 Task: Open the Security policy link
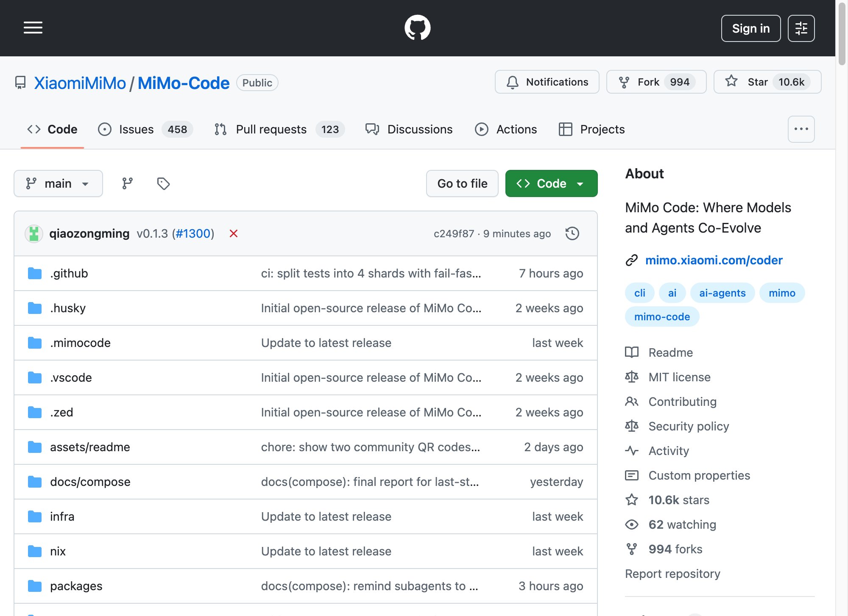689,426
